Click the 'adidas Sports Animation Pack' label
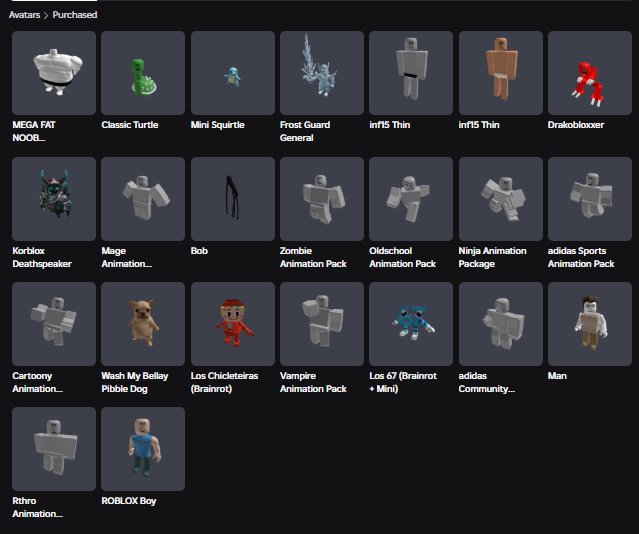 click(x=581, y=257)
